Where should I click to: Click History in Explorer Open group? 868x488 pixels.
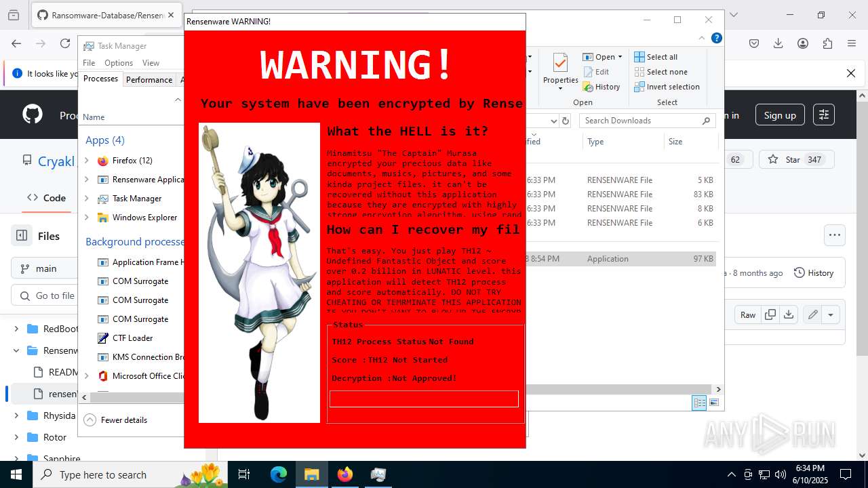coord(601,87)
